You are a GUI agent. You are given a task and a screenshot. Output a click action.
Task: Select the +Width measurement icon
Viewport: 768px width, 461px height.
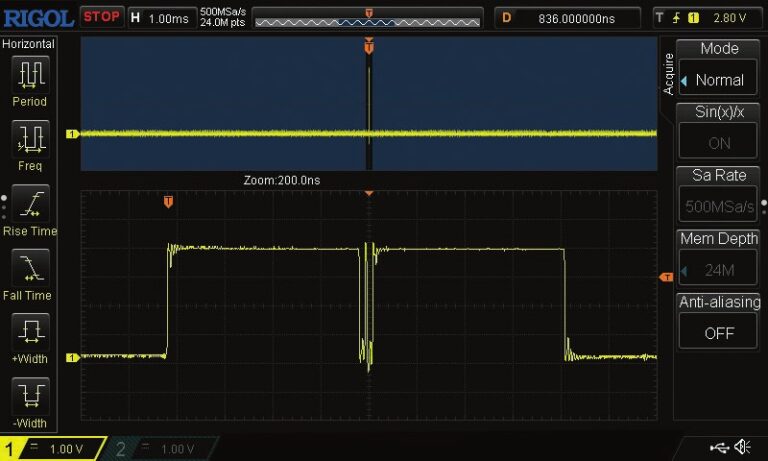[x=29, y=332]
